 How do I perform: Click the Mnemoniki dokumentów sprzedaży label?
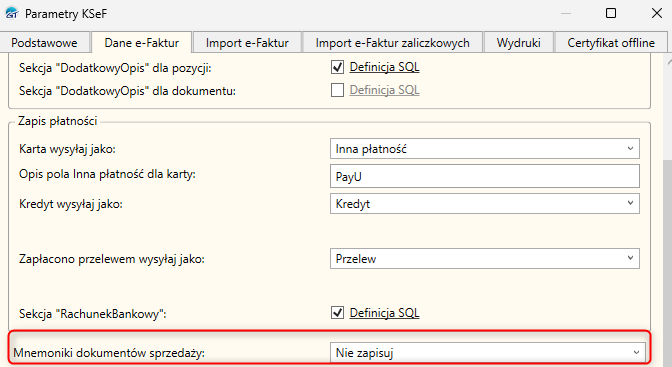(109, 353)
